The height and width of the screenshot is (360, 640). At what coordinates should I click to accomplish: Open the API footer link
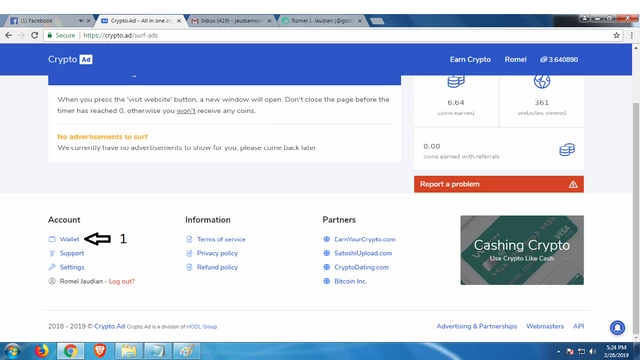[578, 326]
